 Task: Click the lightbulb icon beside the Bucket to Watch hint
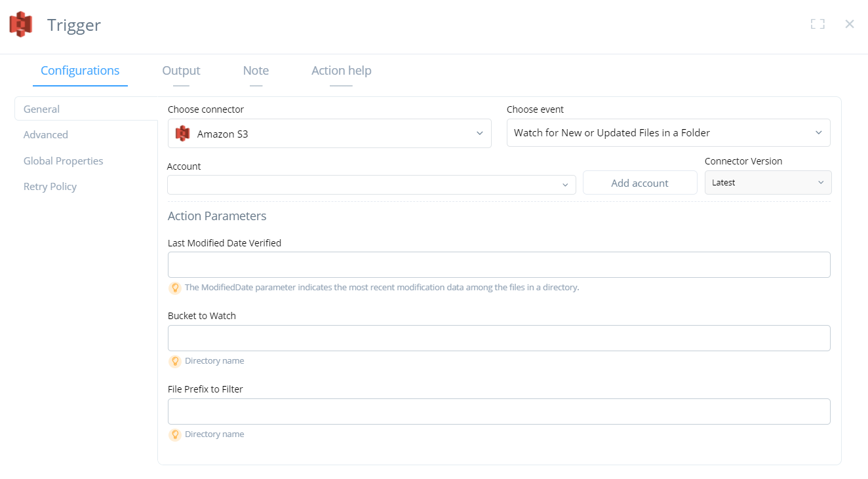point(174,361)
